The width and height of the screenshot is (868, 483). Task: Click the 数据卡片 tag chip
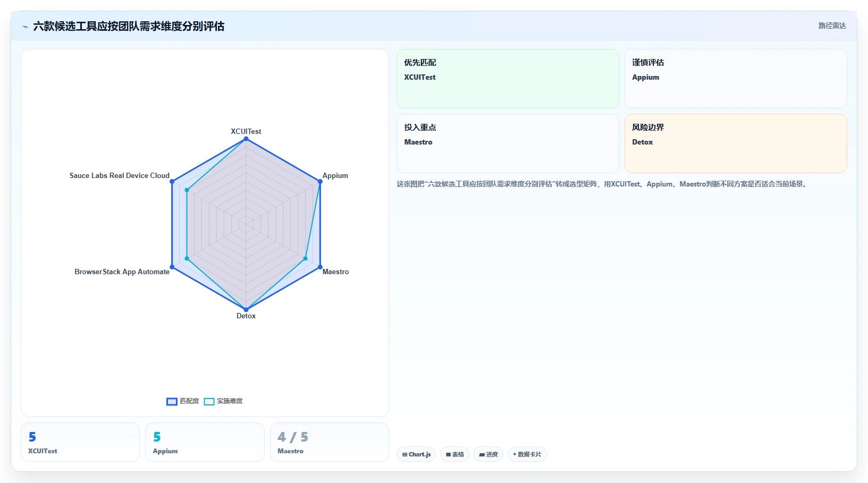click(527, 454)
